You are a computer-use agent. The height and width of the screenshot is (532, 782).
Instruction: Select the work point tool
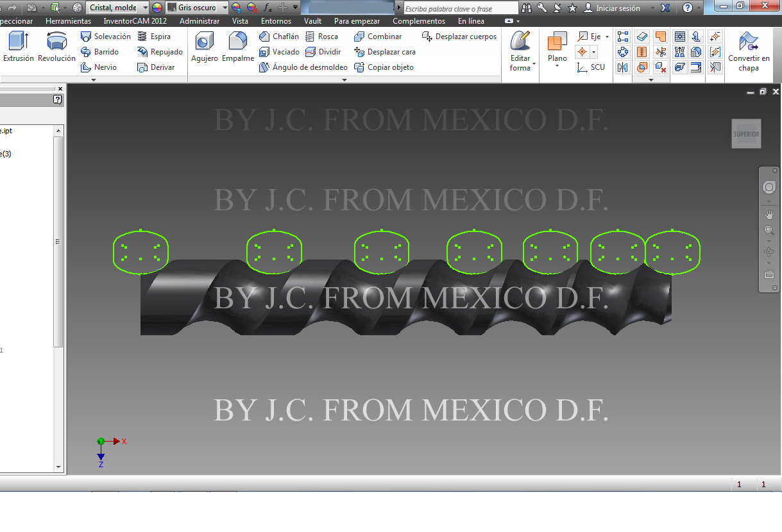(x=582, y=52)
